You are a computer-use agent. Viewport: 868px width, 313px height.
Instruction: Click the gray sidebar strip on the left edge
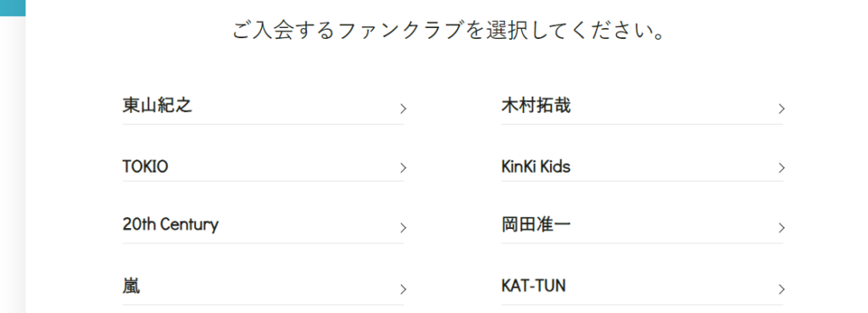13,165
